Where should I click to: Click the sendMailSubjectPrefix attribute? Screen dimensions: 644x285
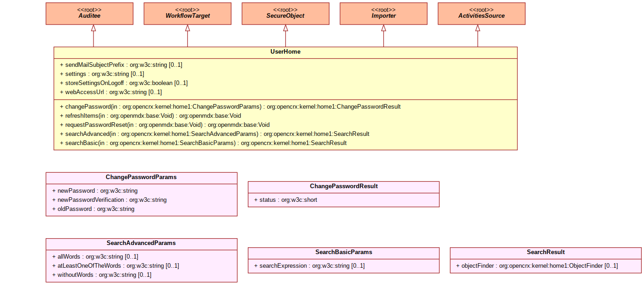tap(121, 65)
